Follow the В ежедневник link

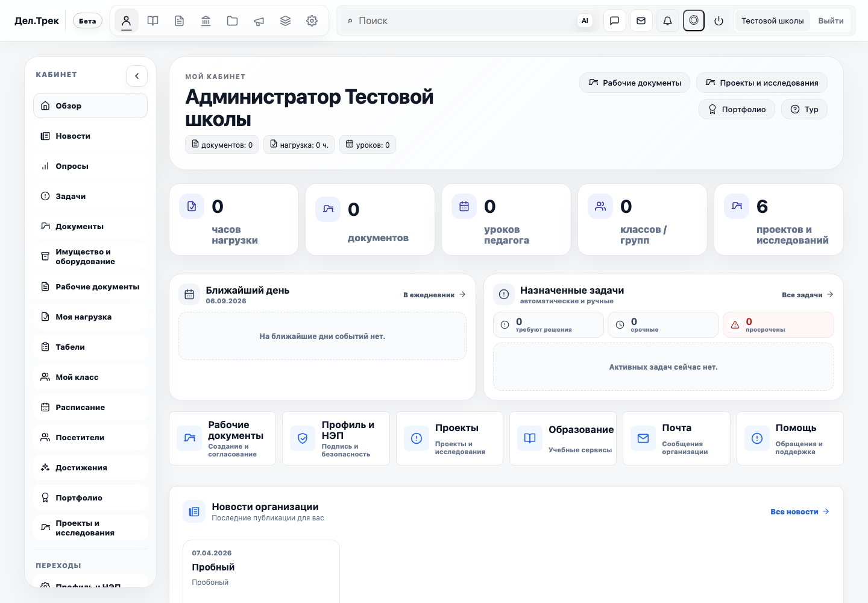435,295
